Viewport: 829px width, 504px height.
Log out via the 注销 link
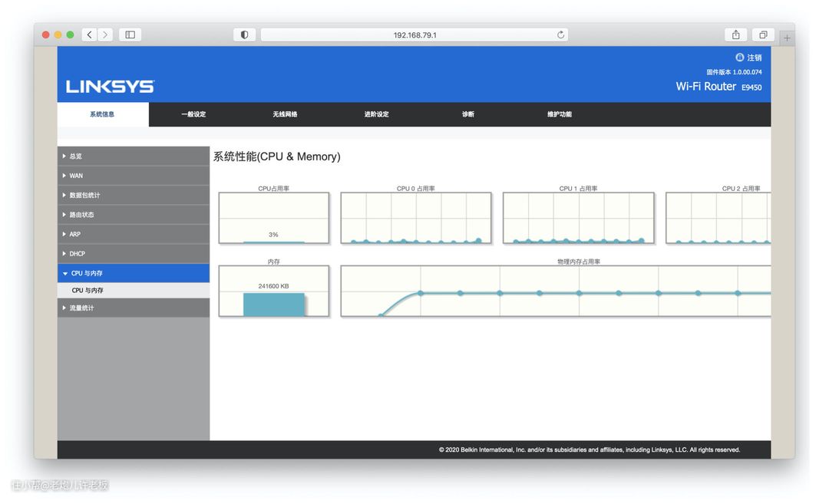pyautogui.click(x=754, y=58)
